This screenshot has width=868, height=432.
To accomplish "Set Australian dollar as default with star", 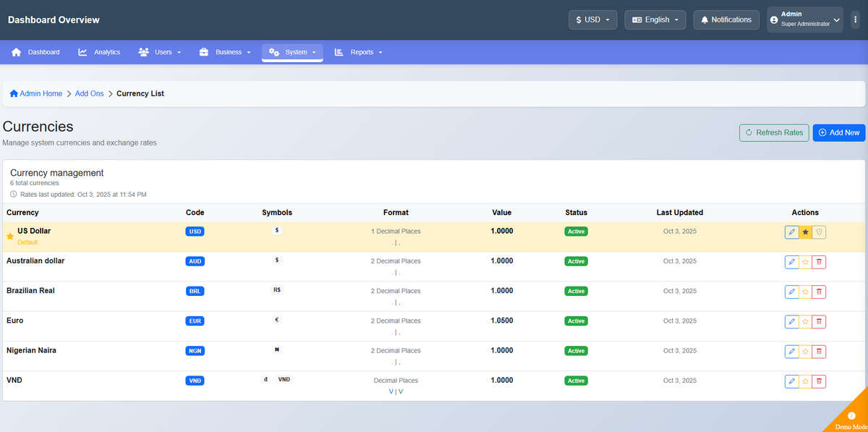I will pos(805,262).
